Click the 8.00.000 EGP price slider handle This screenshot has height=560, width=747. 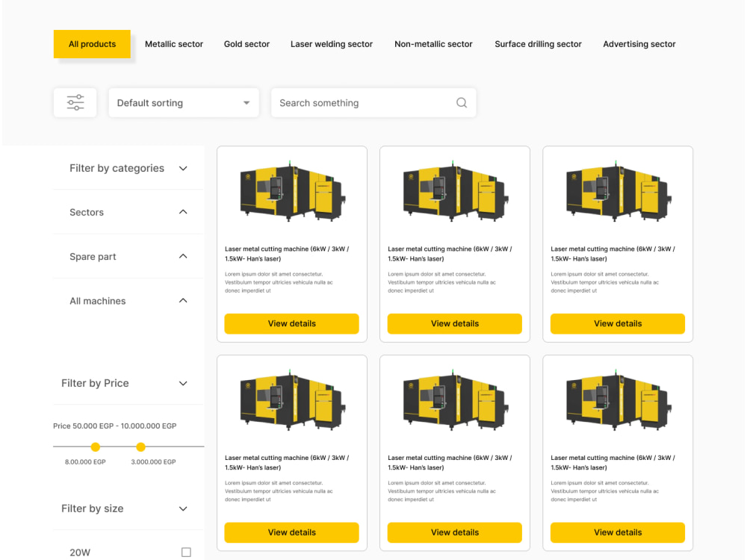pyautogui.click(x=96, y=447)
